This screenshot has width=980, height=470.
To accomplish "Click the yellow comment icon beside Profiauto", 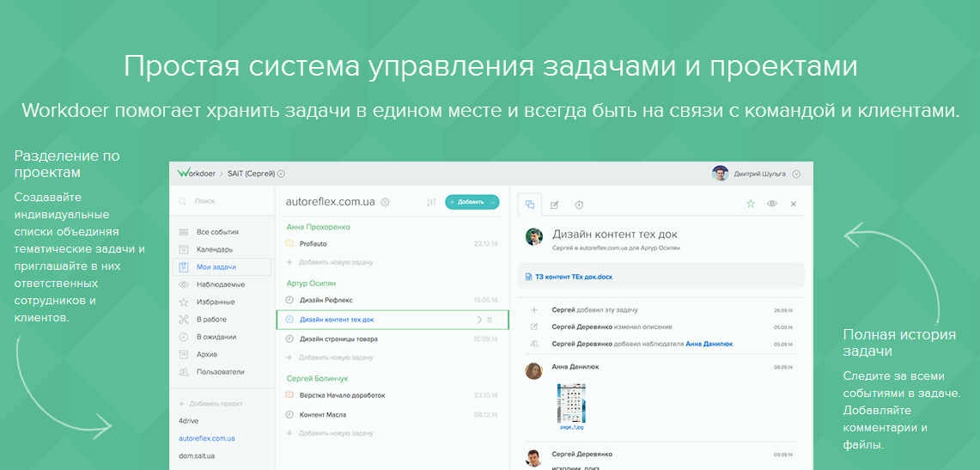I will pyautogui.click(x=289, y=244).
